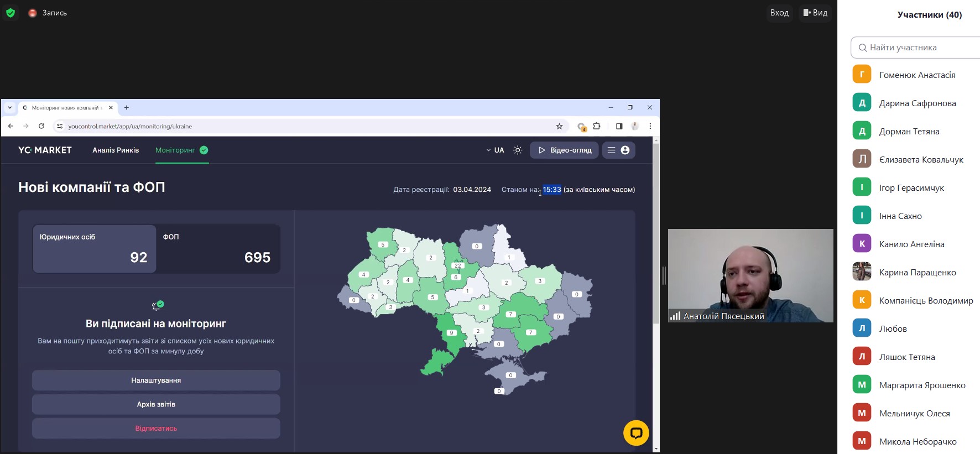View site information icon in address bar
Screen dimensions: 980x454
point(60,126)
